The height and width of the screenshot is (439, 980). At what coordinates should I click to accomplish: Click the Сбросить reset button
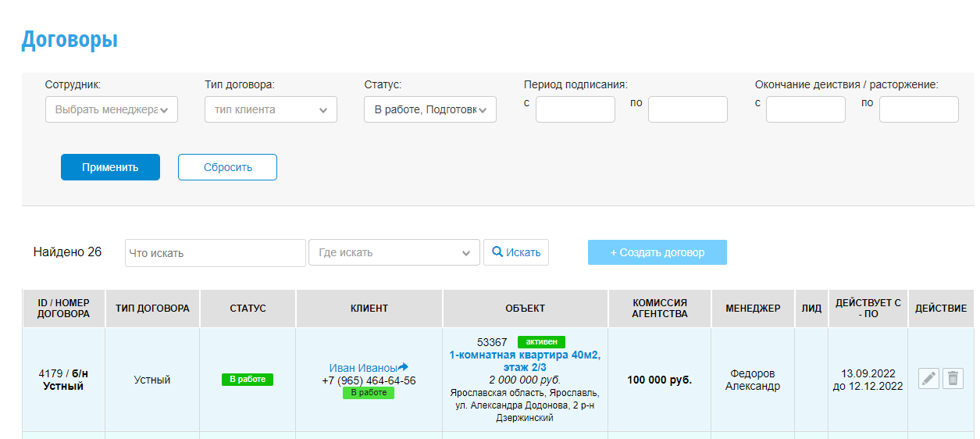point(227,167)
